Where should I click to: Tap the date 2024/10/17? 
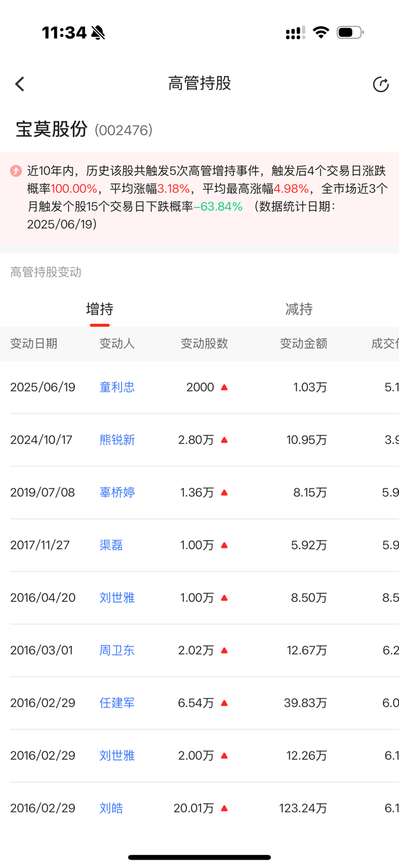click(41, 440)
